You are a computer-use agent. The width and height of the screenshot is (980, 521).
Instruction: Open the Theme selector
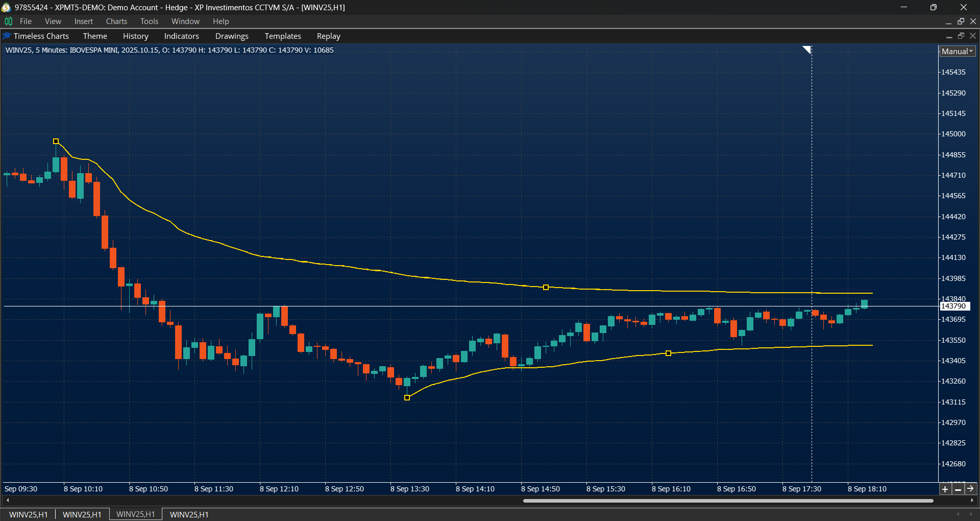95,36
